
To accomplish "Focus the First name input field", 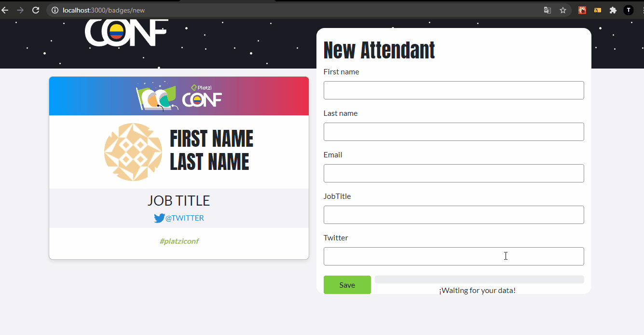I will click(453, 90).
